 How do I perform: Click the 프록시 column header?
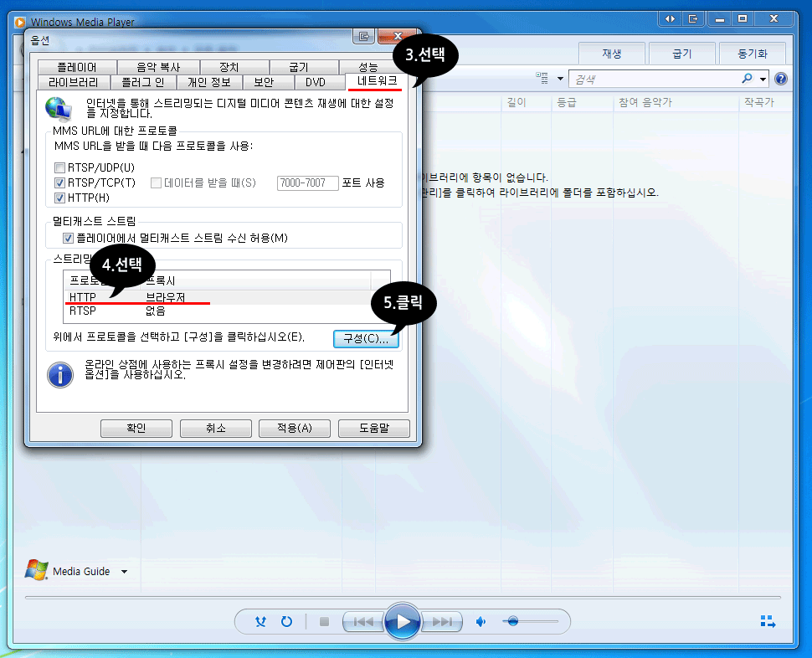[x=254, y=280]
